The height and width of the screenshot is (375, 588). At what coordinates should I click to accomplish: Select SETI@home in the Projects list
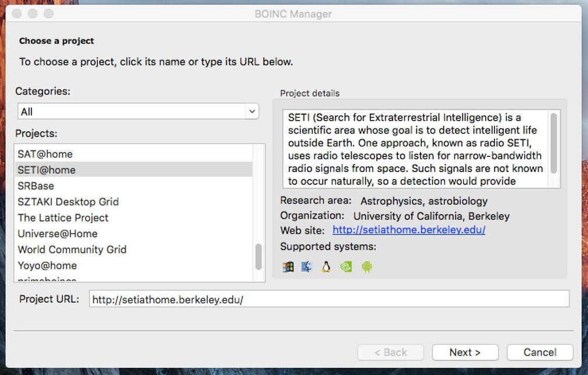[x=134, y=170]
